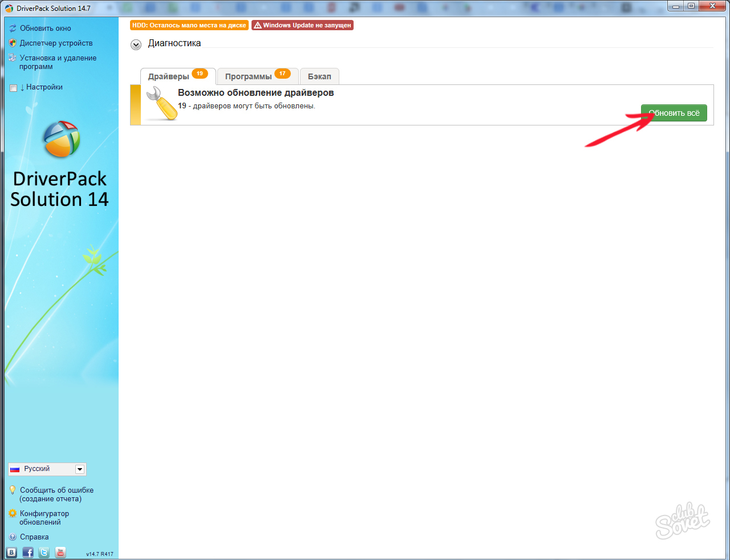
Task: Click Сообщить об ошибке link
Action: [x=56, y=494]
